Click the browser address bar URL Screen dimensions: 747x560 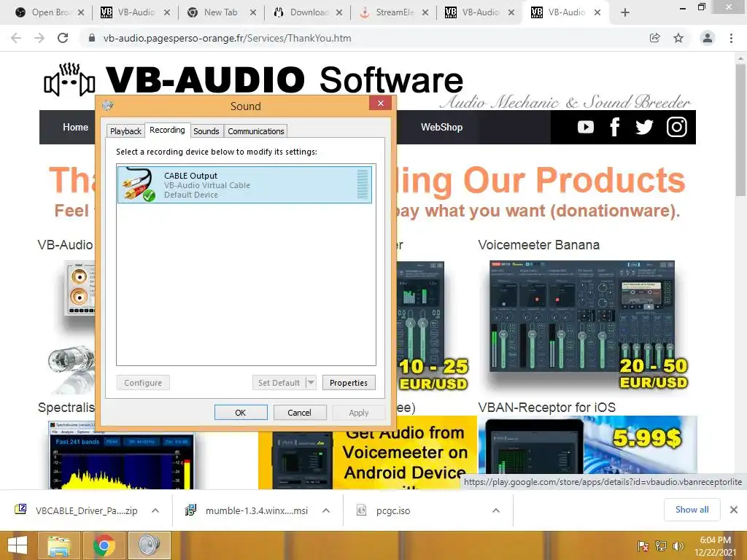tap(228, 38)
